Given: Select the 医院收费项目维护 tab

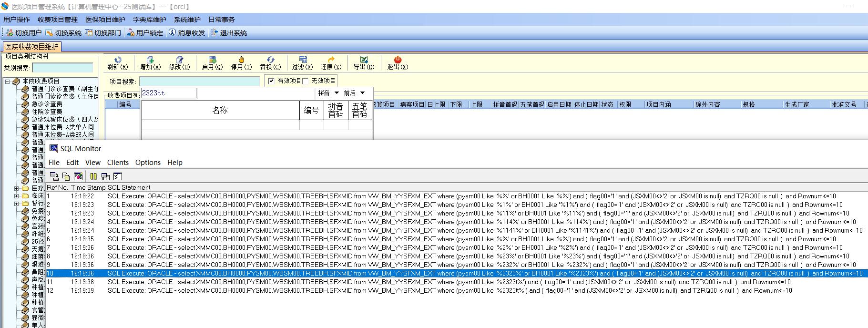Looking at the screenshot, I should pyautogui.click(x=32, y=47).
